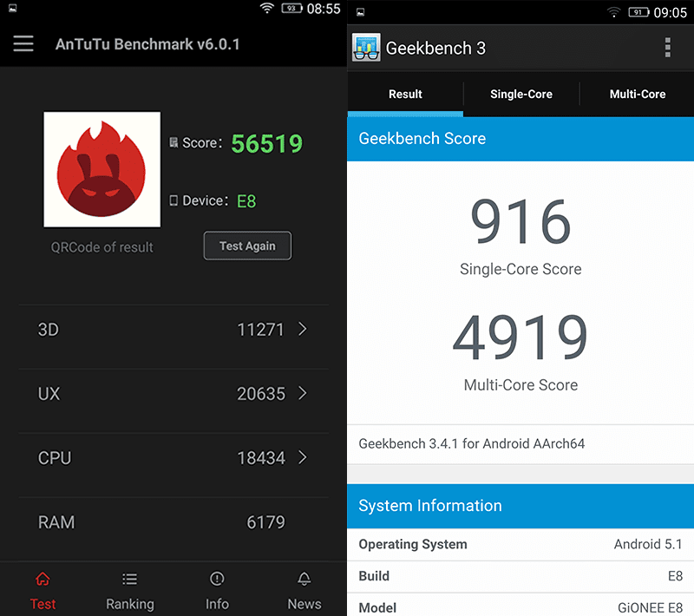This screenshot has height=616, width=694.
Task: Tap the left status bar battery indicator
Action: [291, 9]
